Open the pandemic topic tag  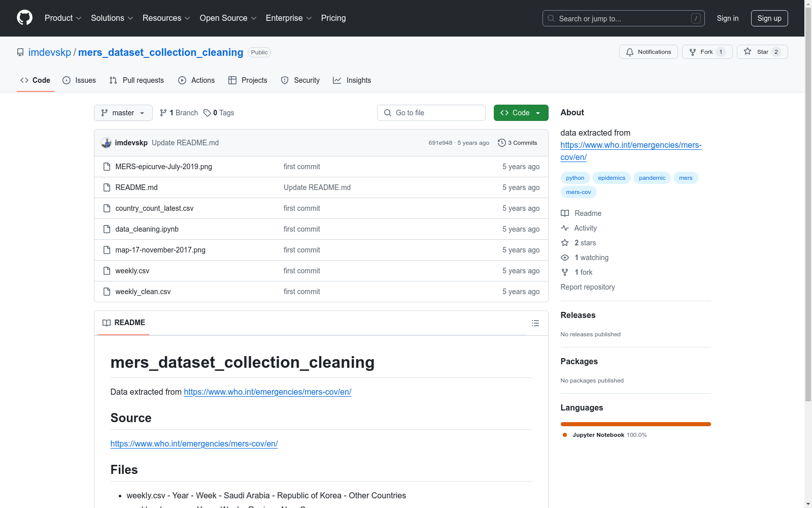pos(652,178)
